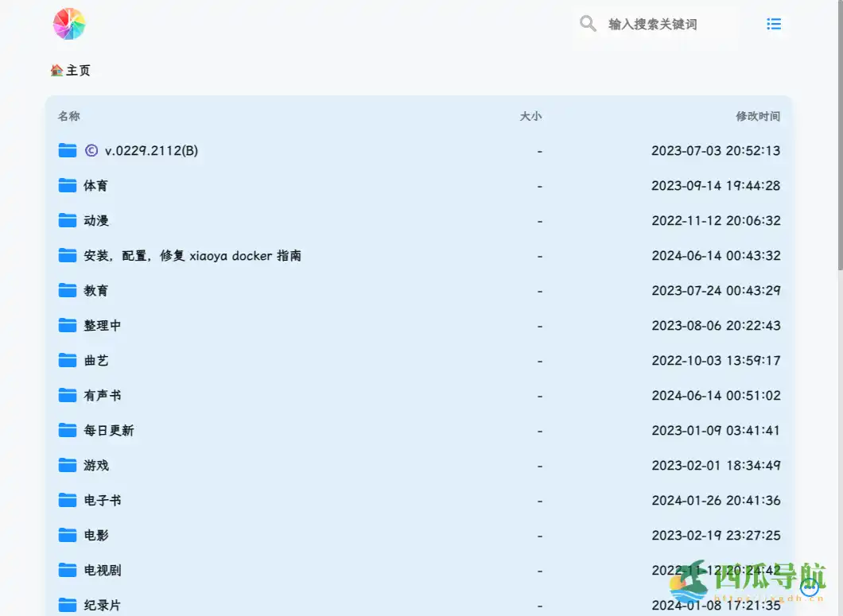Toggle sorting by the 大小 column header
843x616 pixels.
(531, 116)
